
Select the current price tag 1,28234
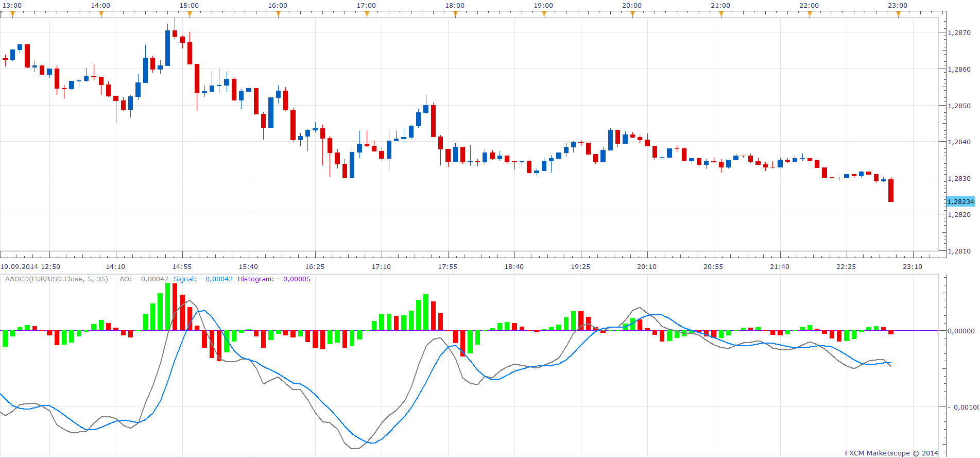pos(961,202)
